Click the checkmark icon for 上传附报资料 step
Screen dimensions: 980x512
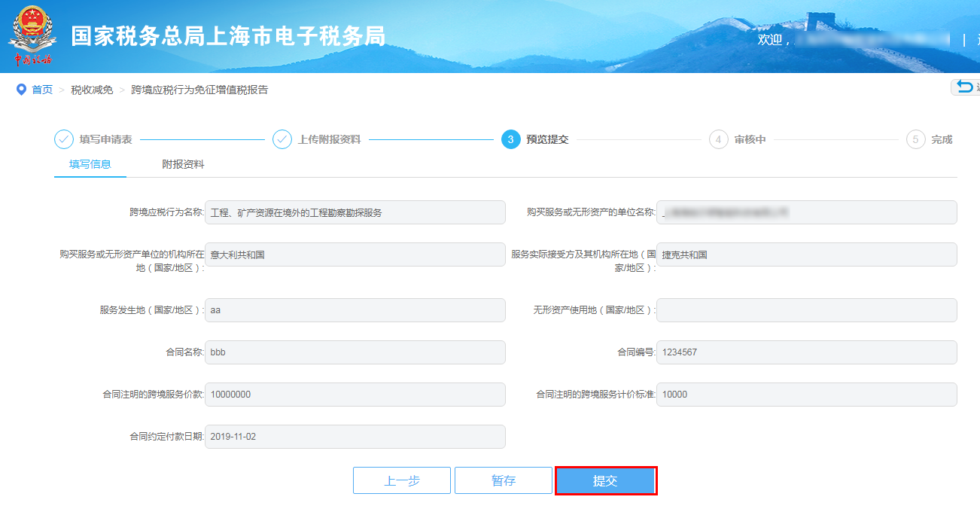(283, 139)
